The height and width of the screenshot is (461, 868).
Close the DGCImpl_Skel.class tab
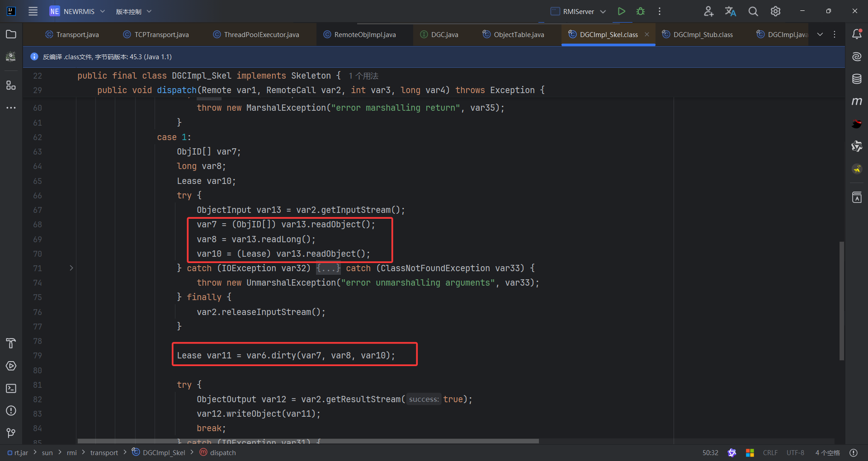647,34
